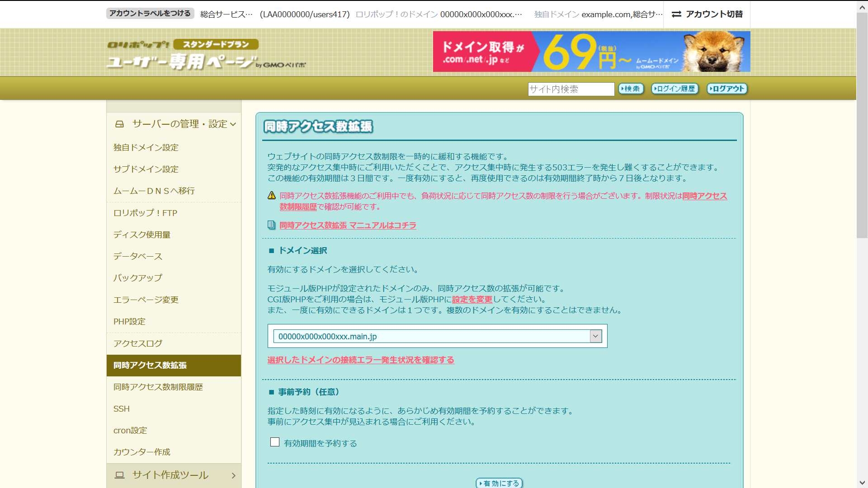Open the 同時アクセス数拡張 manual link
Viewport: 868px width, 488px height.
[348, 225]
